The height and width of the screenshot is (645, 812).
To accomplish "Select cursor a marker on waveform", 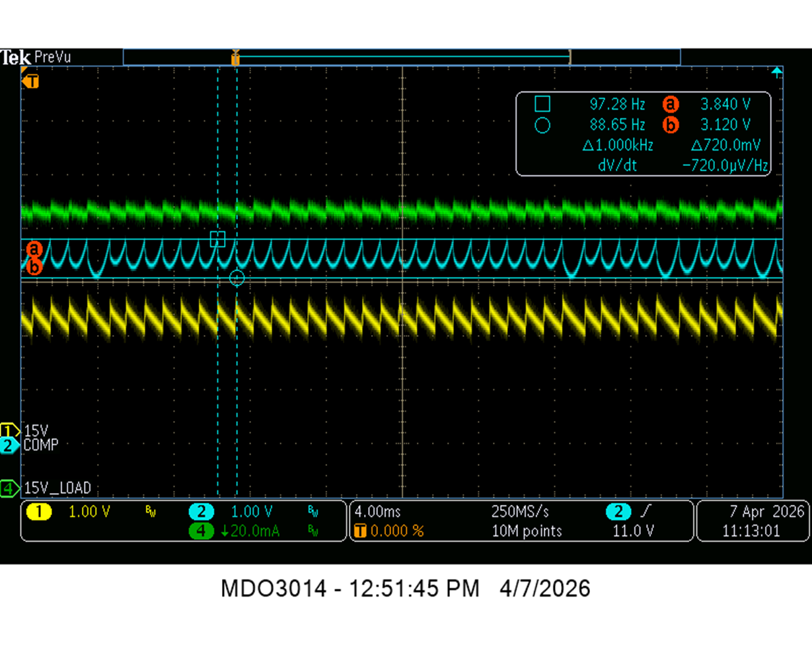I will (x=34, y=250).
